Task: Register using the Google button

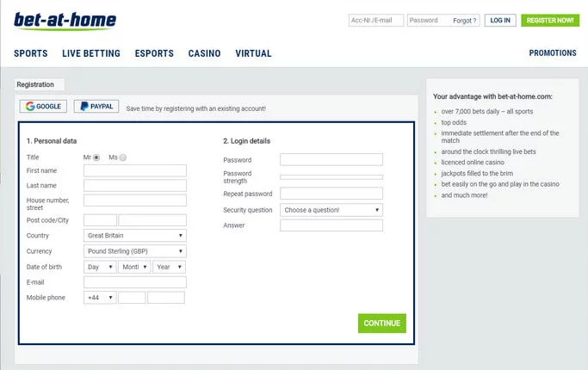Action: tap(43, 107)
